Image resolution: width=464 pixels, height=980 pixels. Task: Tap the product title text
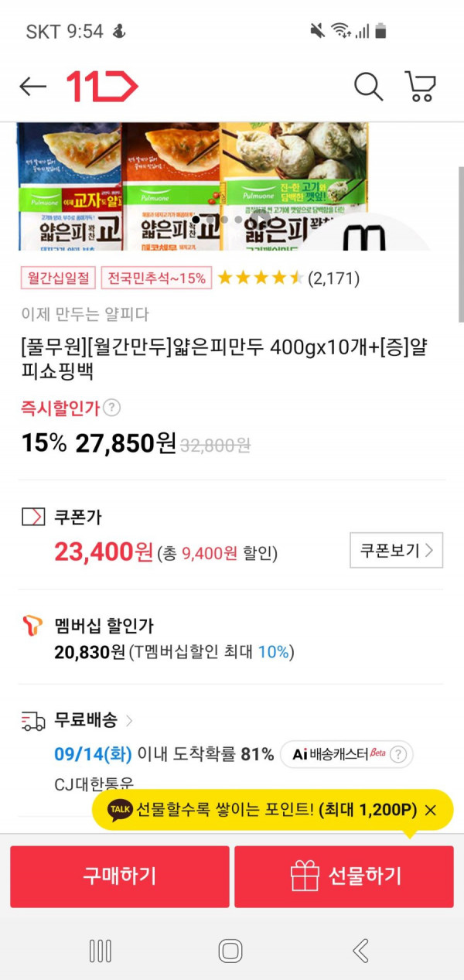pos(224,359)
